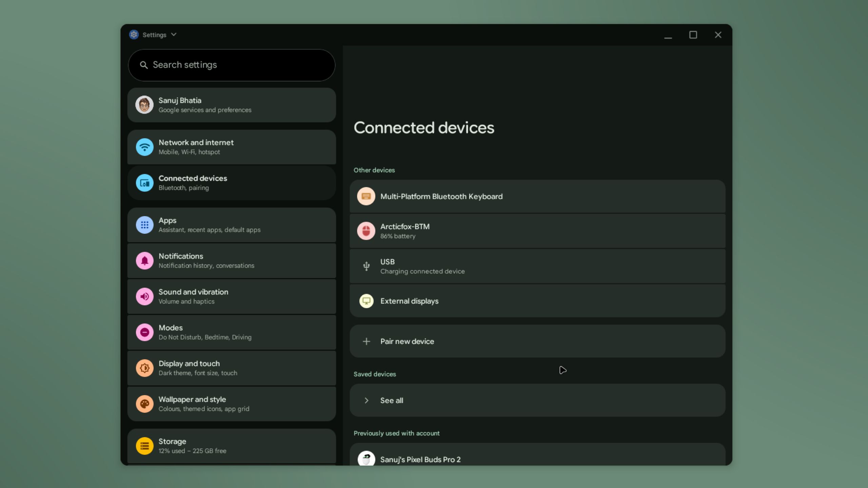The width and height of the screenshot is (868, 488).
Task: Open Arcticfox-BTM device details
Action: pyautogui.click(x=537, y=231)
